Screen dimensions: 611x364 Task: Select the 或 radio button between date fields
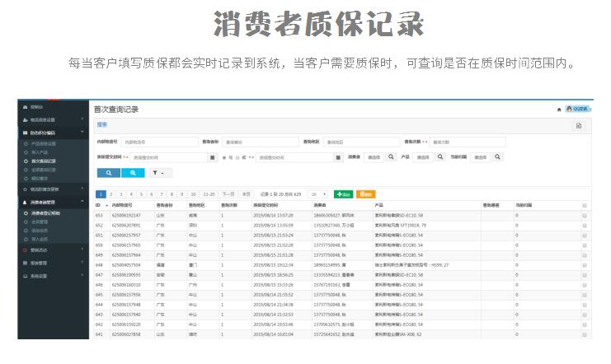(x=237, y=157)
